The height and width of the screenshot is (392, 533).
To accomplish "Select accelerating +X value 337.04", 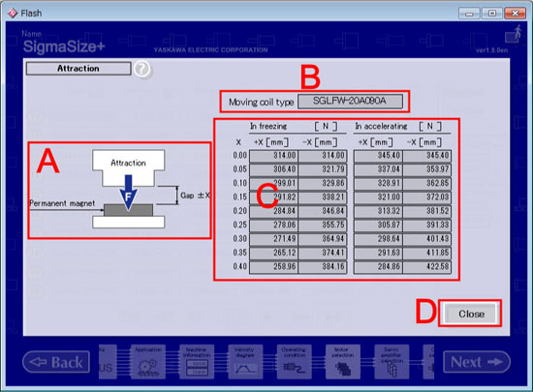I will point(378,169).
